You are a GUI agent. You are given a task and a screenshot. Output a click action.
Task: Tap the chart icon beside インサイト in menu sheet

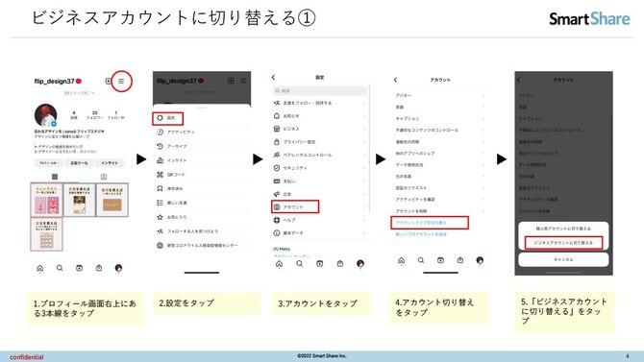tap(160, 160)
